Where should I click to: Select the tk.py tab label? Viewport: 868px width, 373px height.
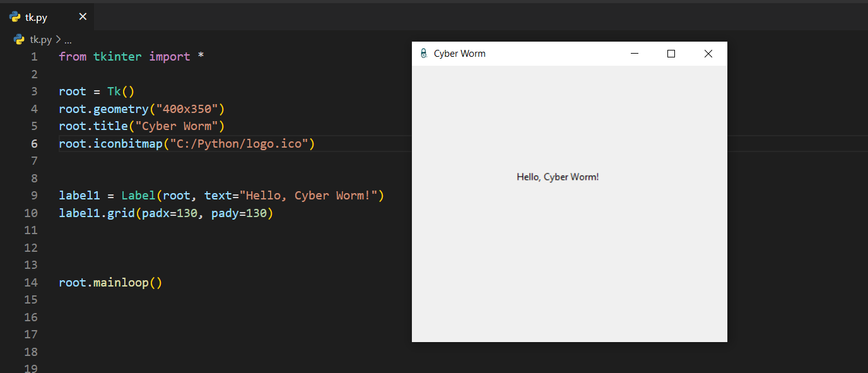tap(36, 18)
